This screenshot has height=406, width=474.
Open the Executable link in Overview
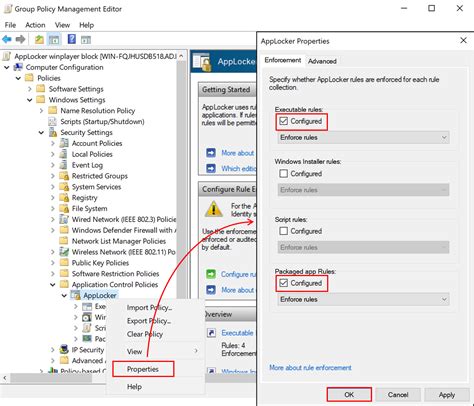237,333
